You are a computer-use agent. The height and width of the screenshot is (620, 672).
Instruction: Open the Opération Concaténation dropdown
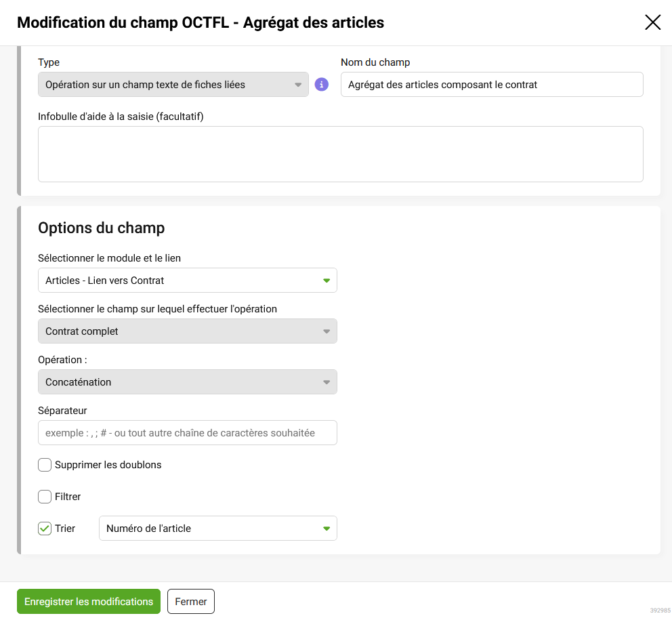(187, 382)
